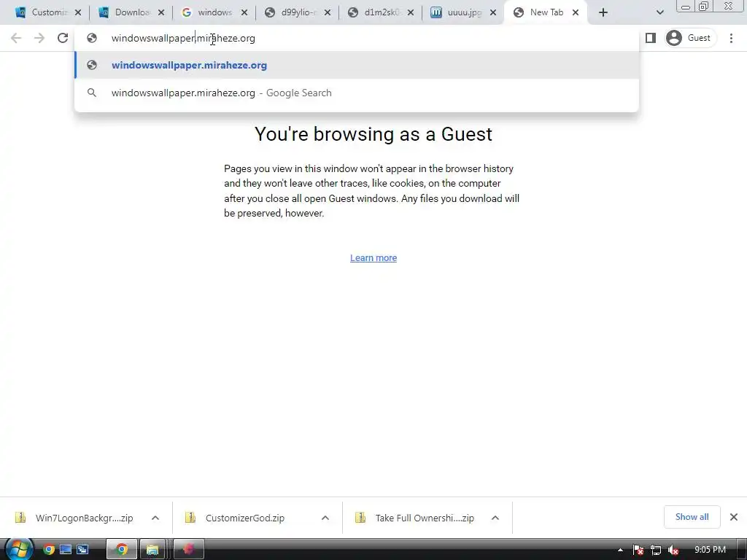This screenshot has height=560, width=747.
Task: Select the windowswallpaper.miraheze.org URL suggestion
Action: (x=357, y=65)
